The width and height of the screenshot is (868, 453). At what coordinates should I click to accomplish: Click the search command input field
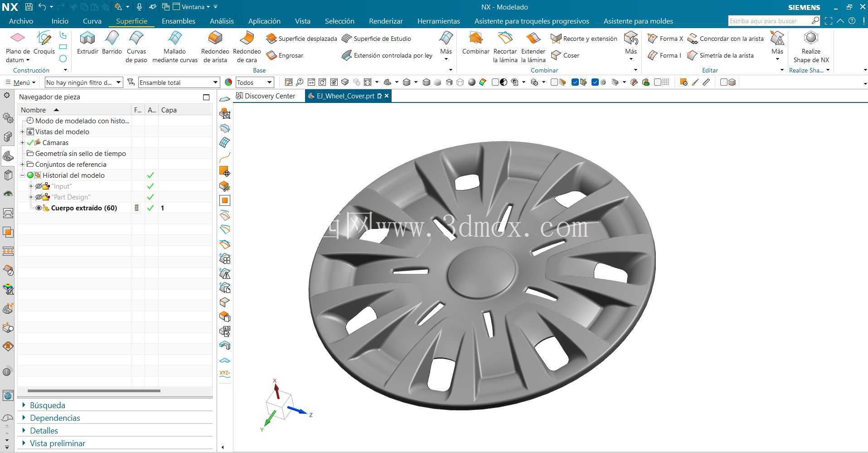(770, 21)
